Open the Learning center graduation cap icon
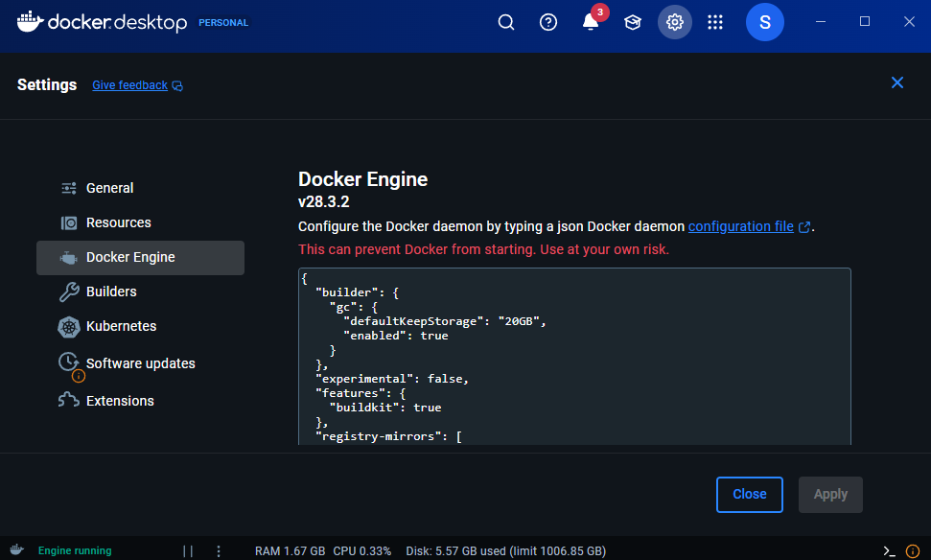This screenshot has height=560, width=931. point(633,23)
